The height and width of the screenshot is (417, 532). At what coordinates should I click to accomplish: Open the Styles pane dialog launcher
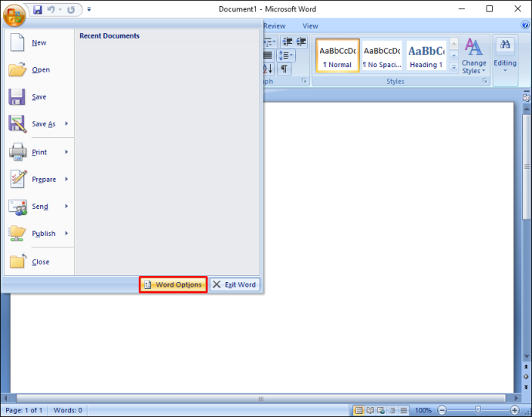(x=485, y=81)
